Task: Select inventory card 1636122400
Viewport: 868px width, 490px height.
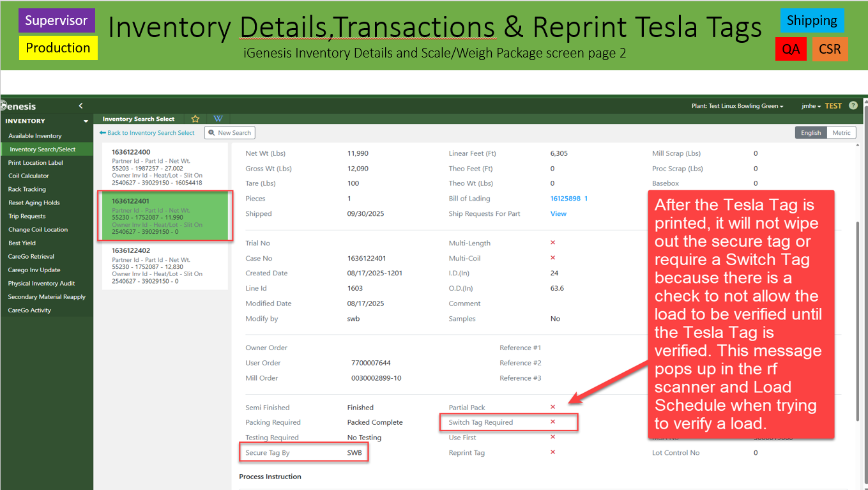Action: (165, 167)
